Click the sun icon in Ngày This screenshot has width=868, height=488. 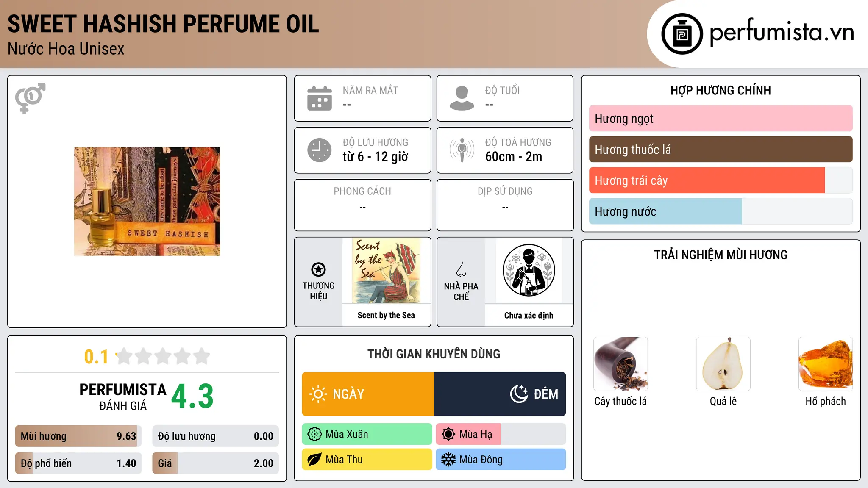click(x=318, y=394)
